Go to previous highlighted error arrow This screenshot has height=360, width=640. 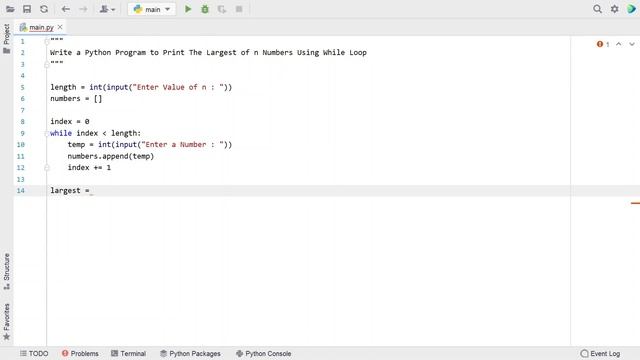click(619, 44)
